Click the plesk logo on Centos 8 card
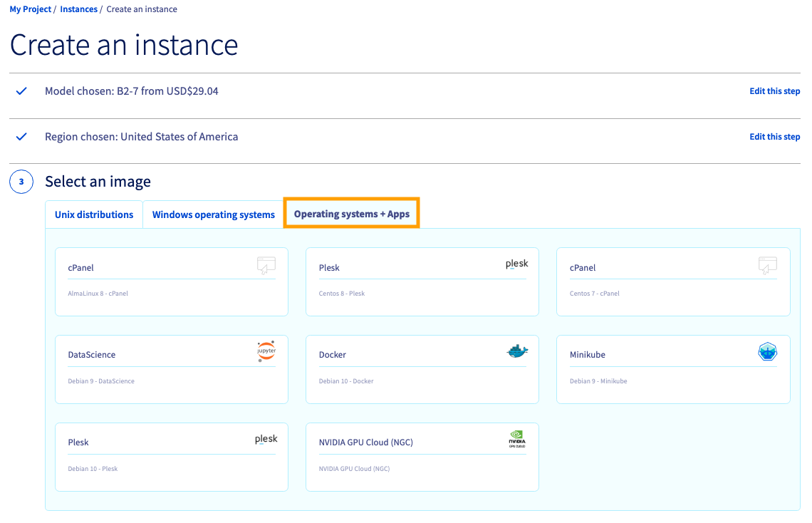 517,264
